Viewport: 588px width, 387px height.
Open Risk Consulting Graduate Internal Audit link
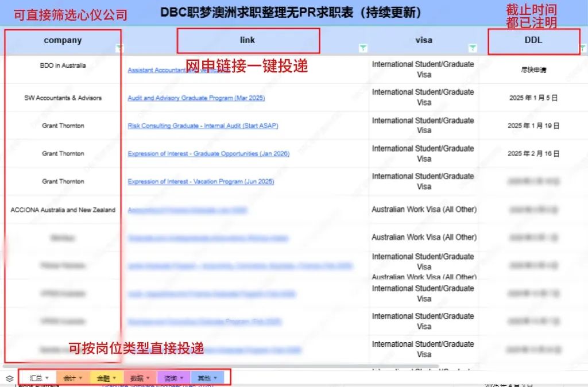click(203, 126)
